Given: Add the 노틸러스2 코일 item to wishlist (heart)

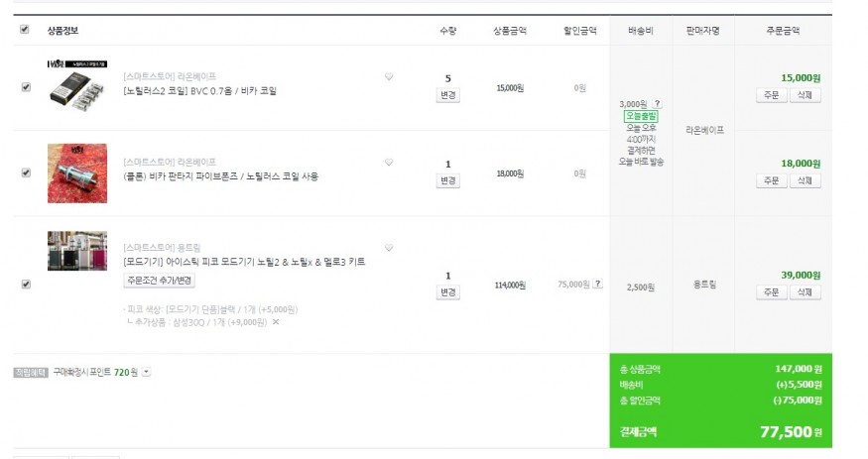Looking at the screenshot, I should [x=389, y=77].
